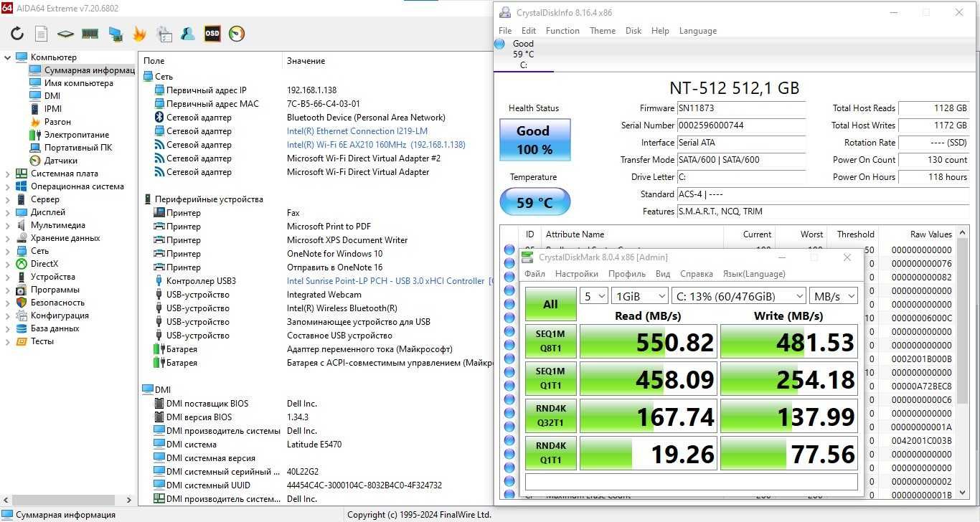This screenshot has height=522, width=980.
Task: Open CrystalDiskMark Настройки menu
Action: coord(577,274)
